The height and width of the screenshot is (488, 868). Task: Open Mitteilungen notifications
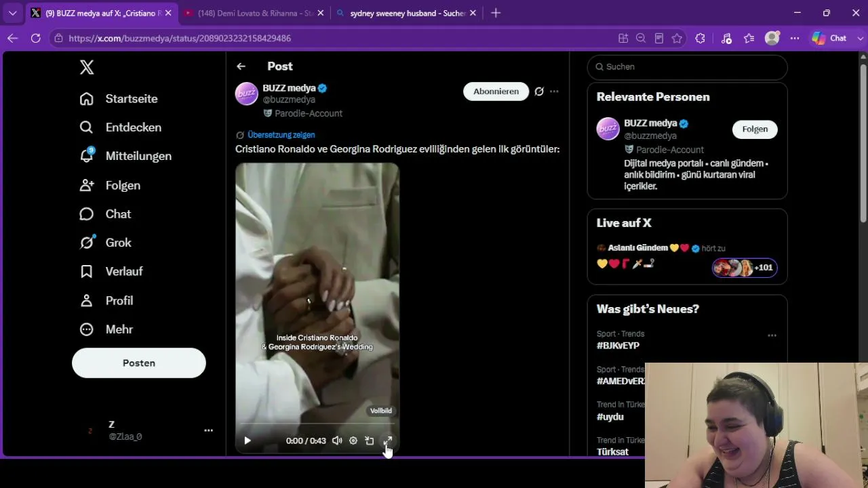pos(125,156)
